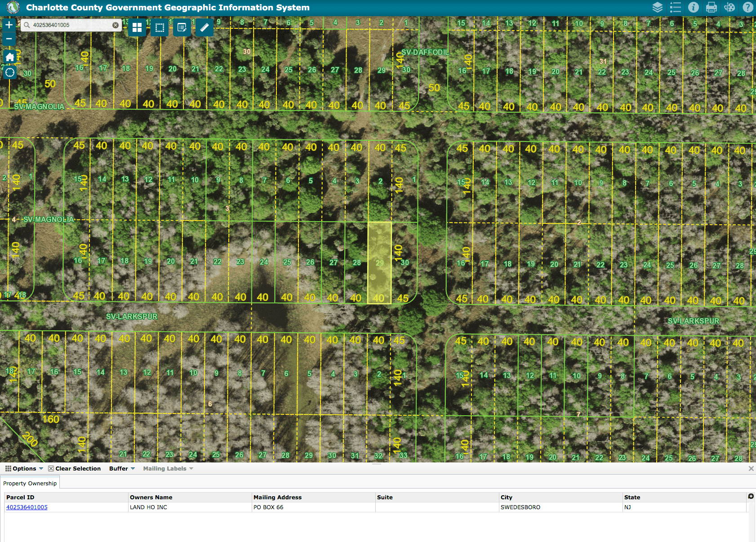756x542 pixels.
Task: Sort by State column header
Action: point(685,497)
